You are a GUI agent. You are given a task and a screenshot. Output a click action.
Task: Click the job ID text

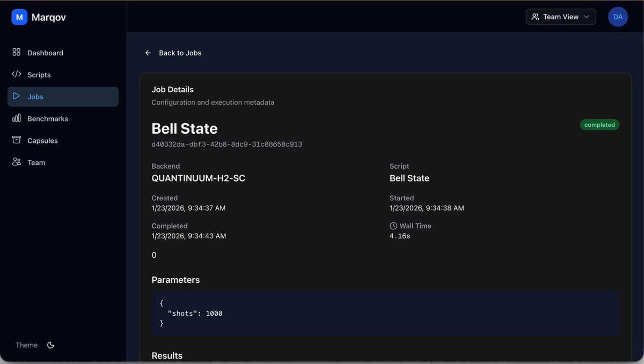(x=227, y=144)
